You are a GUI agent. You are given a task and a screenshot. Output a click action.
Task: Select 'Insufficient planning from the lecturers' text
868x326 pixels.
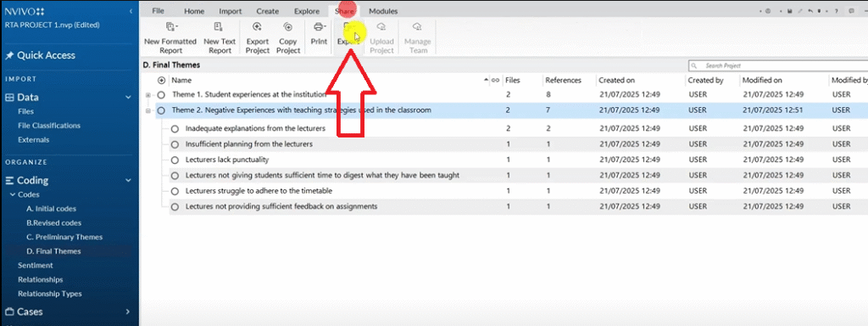[x=249, y=144]
